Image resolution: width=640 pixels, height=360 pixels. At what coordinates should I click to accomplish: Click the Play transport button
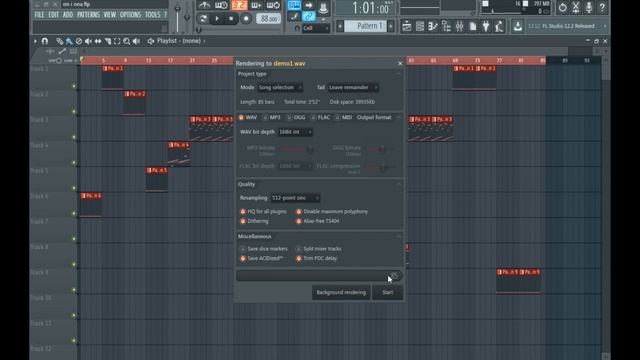click(217, 19)
